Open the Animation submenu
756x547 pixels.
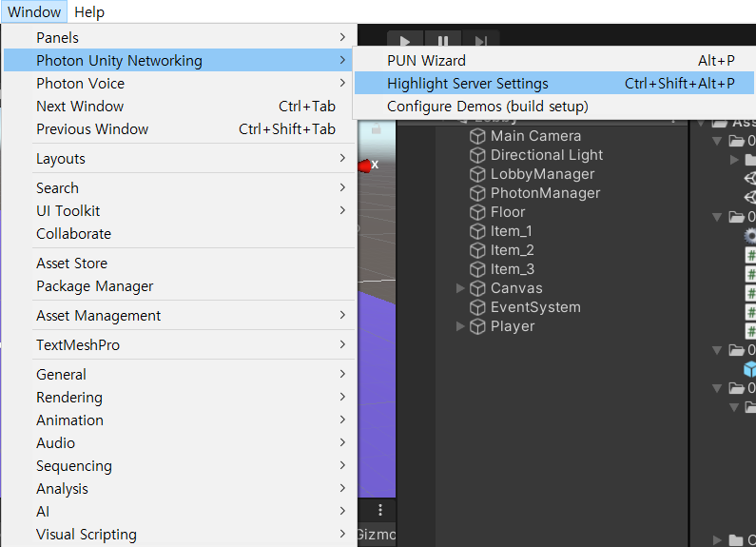(180, 420)
